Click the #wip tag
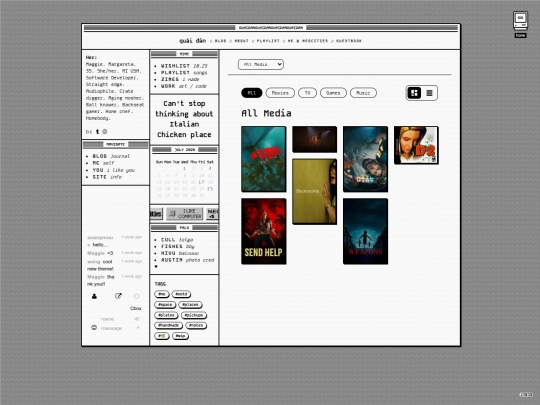 pyautogui.click(x=180, y=336)
